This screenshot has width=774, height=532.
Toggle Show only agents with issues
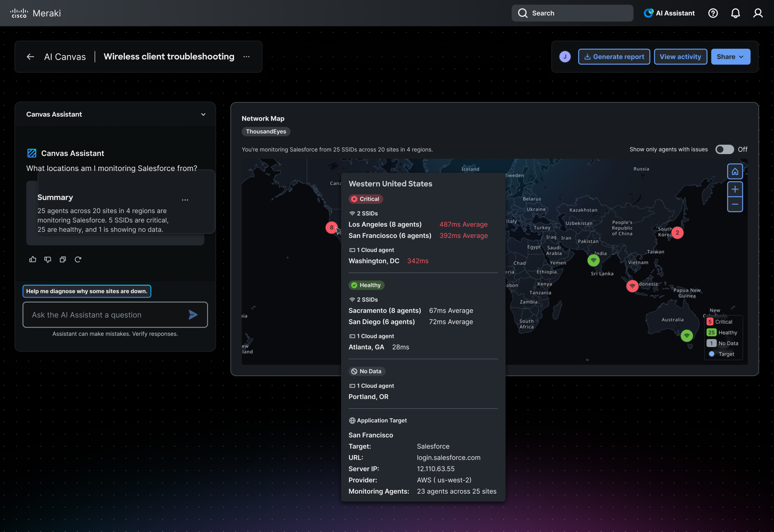[x=724, y=149]
